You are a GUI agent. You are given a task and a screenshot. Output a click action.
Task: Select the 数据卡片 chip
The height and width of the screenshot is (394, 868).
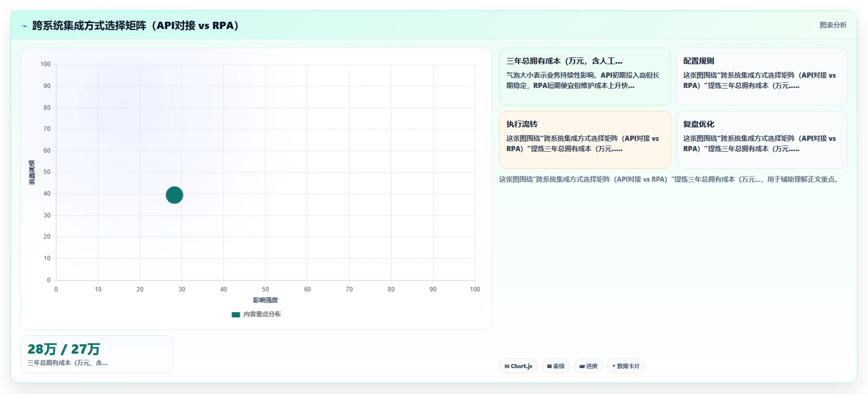tap(626, 366)
